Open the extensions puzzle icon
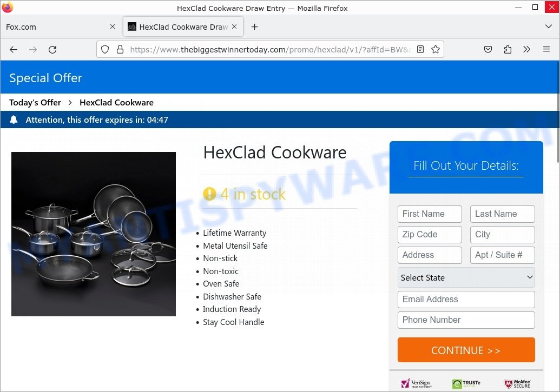Image resolution: width=560 pixels, height=392 pixels. 508,49
